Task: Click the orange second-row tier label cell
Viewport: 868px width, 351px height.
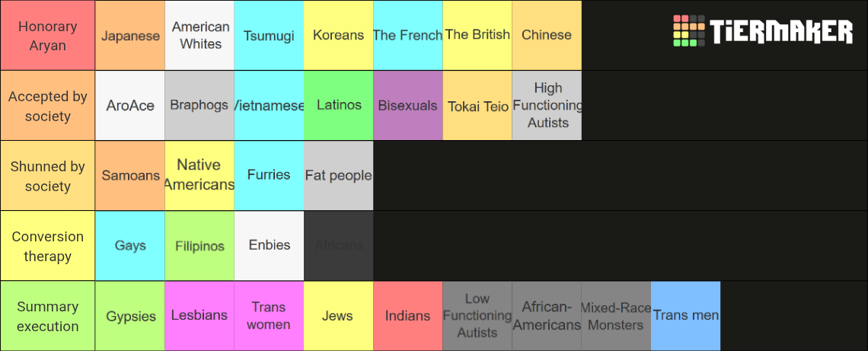Action: 48,106
